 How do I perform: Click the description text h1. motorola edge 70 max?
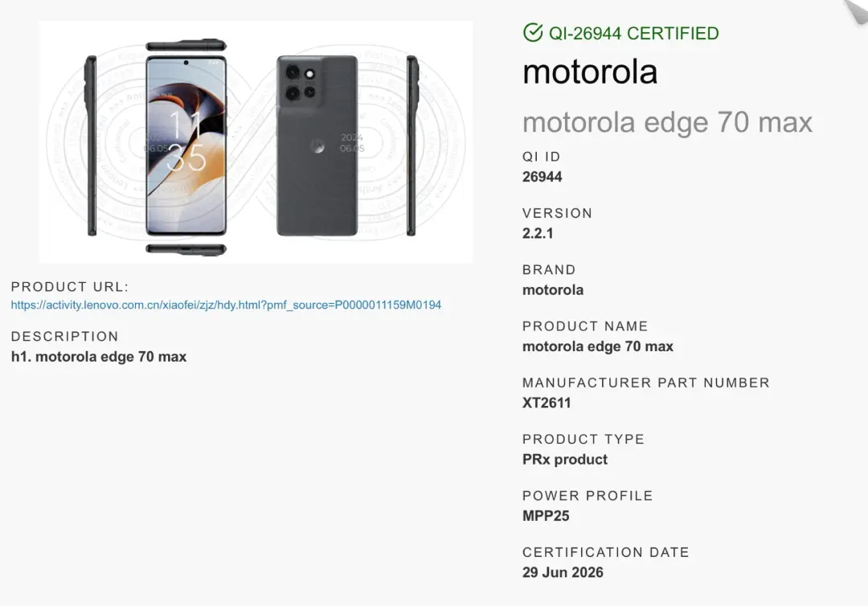(x=99, y=356)
